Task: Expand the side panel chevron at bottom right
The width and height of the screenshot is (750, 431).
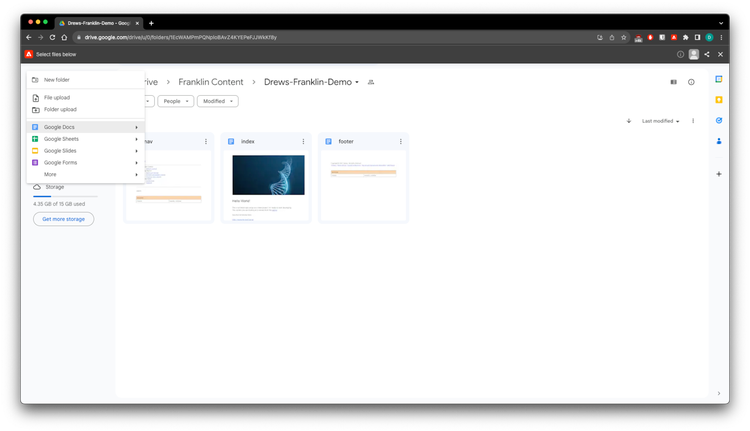Action: tap(719, 393)
